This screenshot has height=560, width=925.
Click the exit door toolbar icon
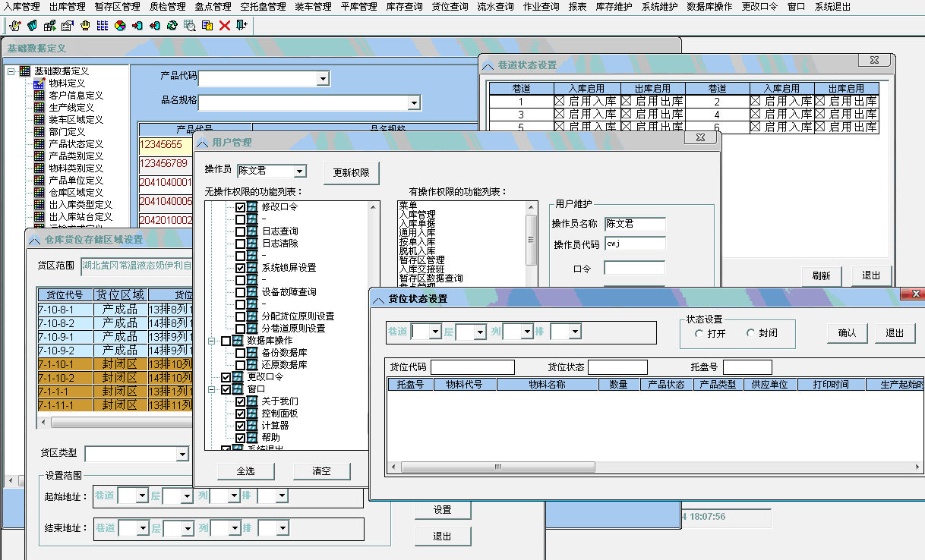coord(242,26)
